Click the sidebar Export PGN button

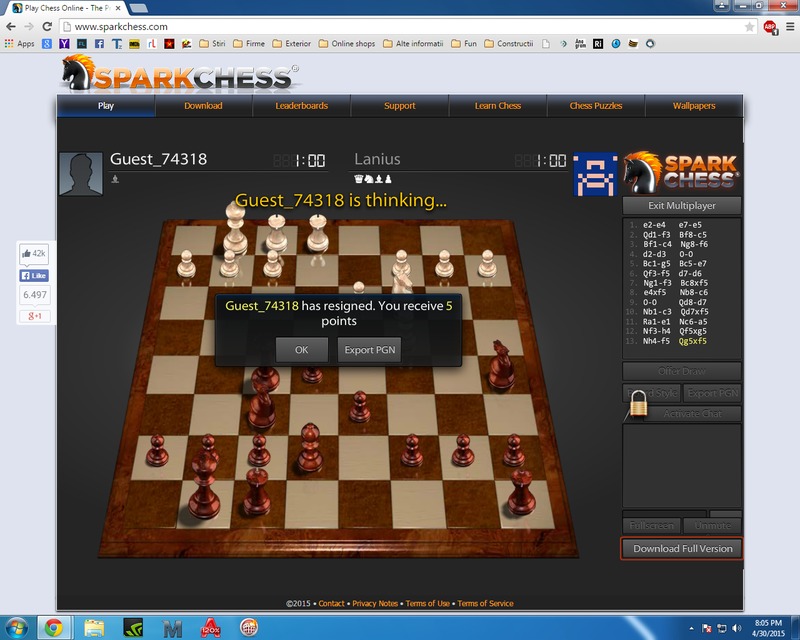pos(713,393)
